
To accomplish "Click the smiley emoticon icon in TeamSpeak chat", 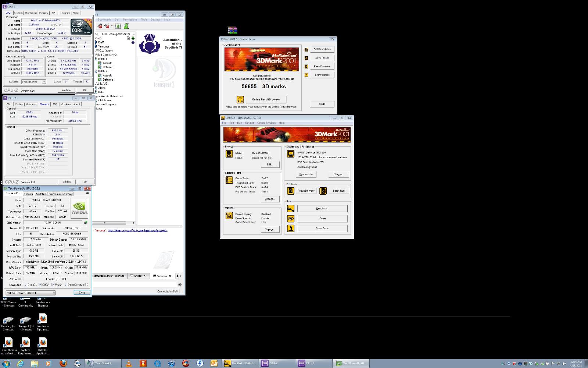I will pyautogui.click(x=180, y=284).
